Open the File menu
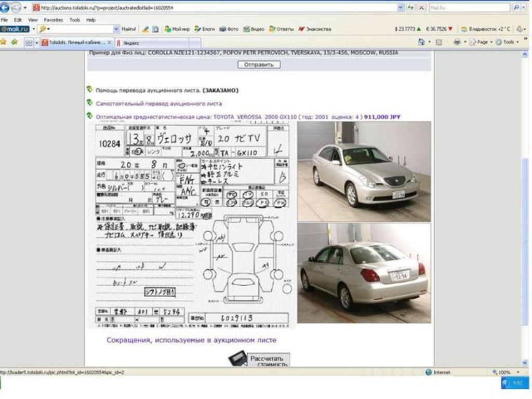Viewport: 532px width, 399px height. [4, 20]
